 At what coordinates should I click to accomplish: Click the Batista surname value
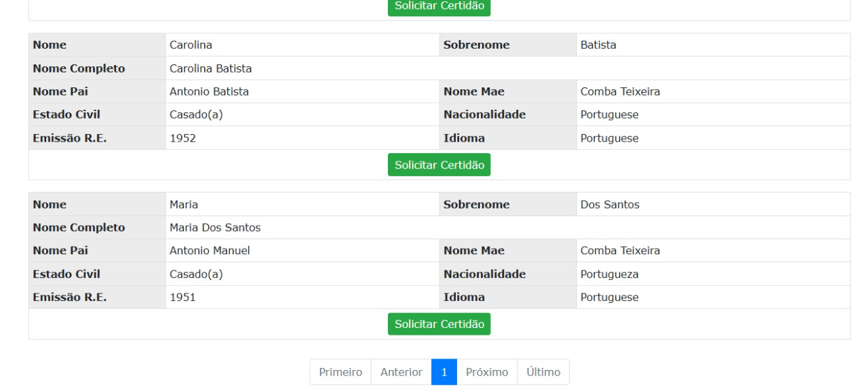point(598,45)
